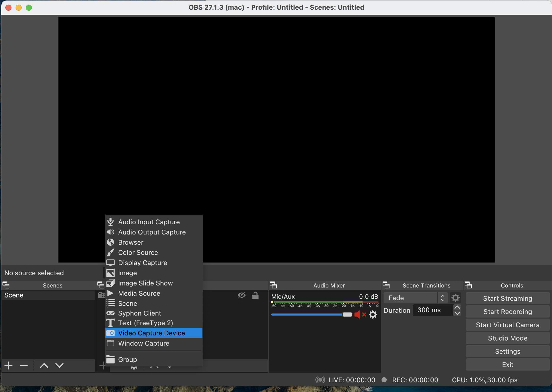Viewport: 552px width, 392px height.
Task: Choose Window Capture from menu
Action: [154, 343]
